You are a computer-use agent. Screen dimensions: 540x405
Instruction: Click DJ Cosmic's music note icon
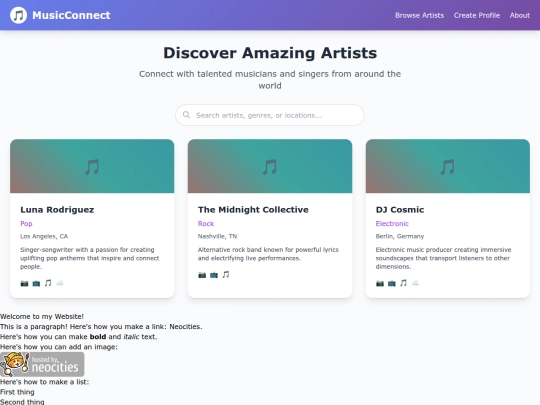click(x=403, y=283)
